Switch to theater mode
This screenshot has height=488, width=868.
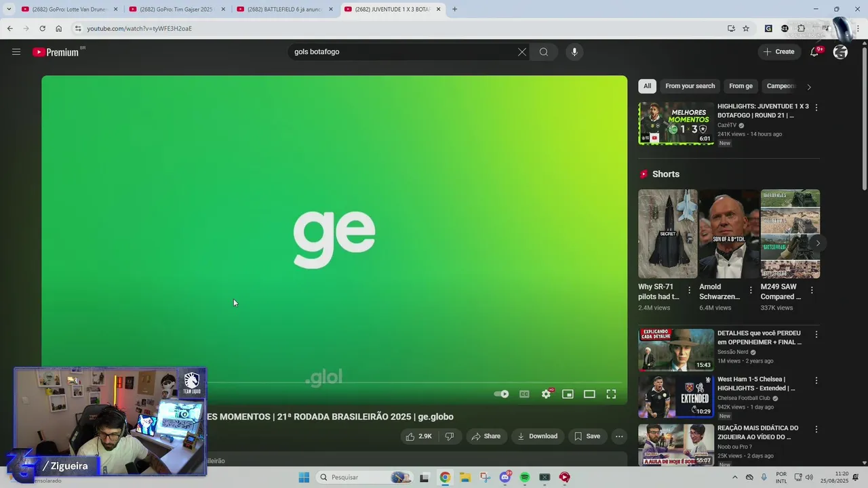click(x=589, y=394)
